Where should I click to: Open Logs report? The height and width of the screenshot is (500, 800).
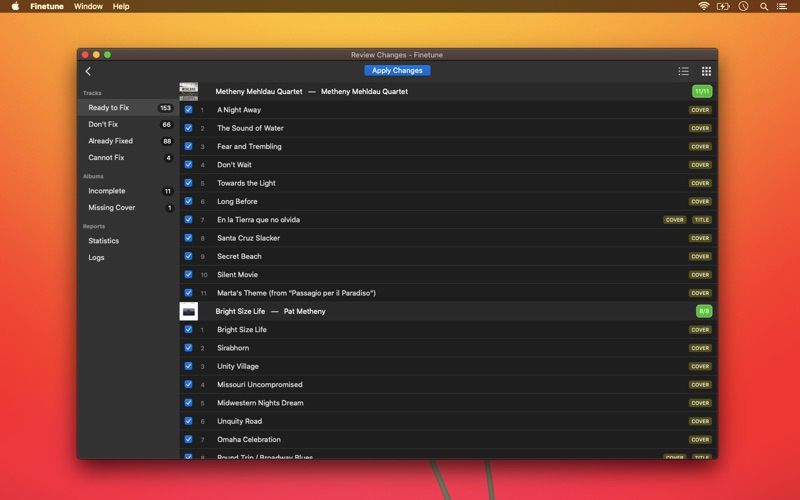tap(128, 258)
